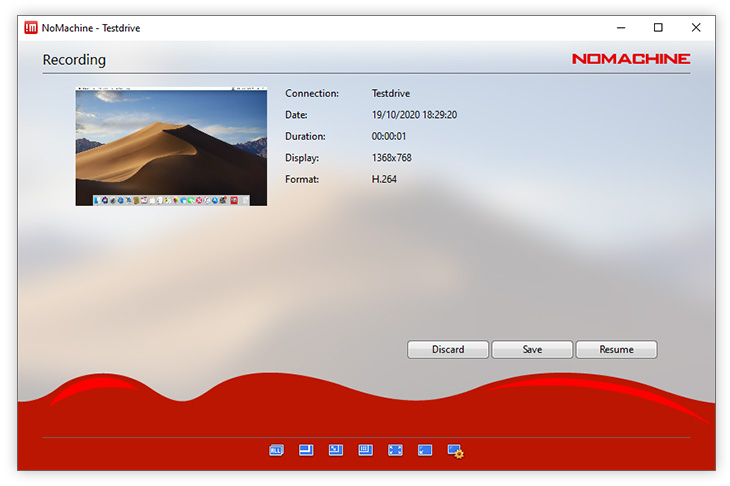
Task: Click the ALL monitors icon in bottom toolbar
Action: tap(276, 451)
